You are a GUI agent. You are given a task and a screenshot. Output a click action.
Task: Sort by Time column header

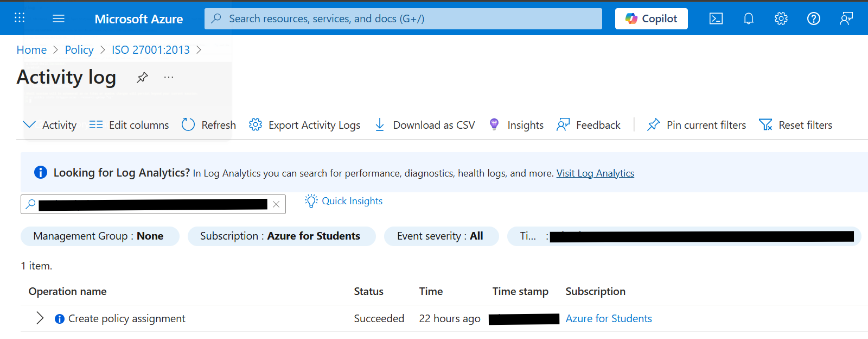[x=431, y=292]
